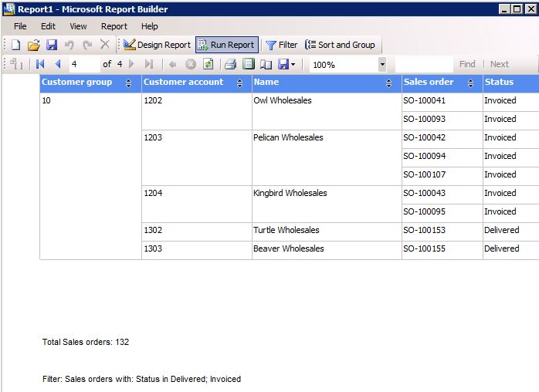Select customer account 1303
Viewport: 539px width, 392px height.
click(197, 250)
